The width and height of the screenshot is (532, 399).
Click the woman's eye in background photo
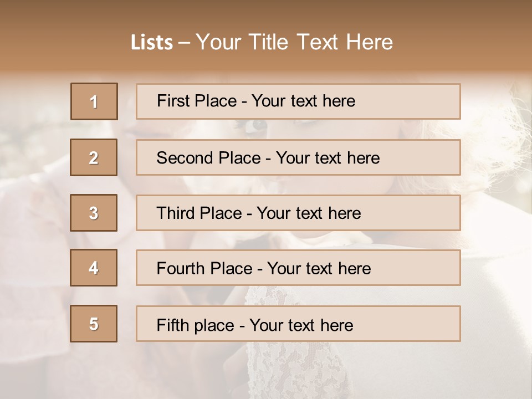[257, 125]
